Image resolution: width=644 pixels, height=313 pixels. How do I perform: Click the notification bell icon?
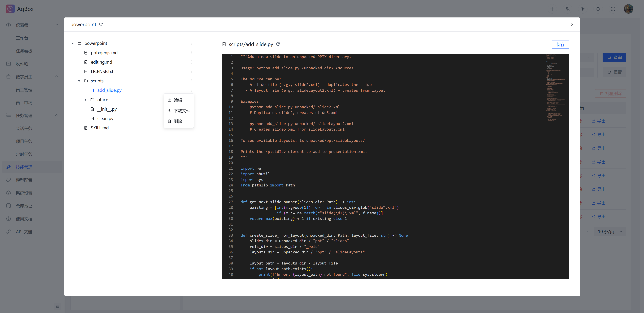click(598, 9)
